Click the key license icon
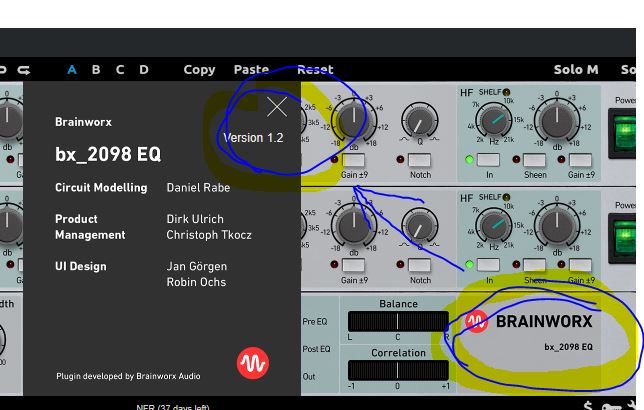Image resolution: width=644 pixels, height=410 pixels. click(612, 405)
